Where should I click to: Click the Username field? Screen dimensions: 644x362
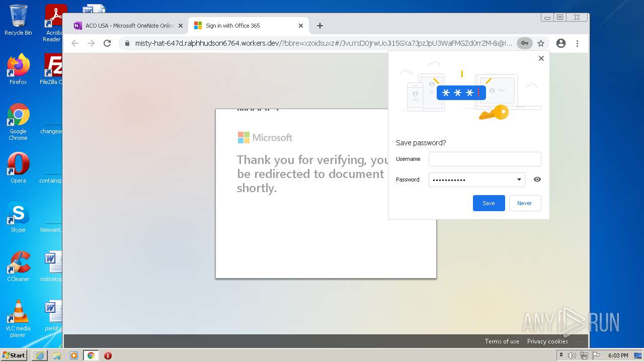[485, 159]
